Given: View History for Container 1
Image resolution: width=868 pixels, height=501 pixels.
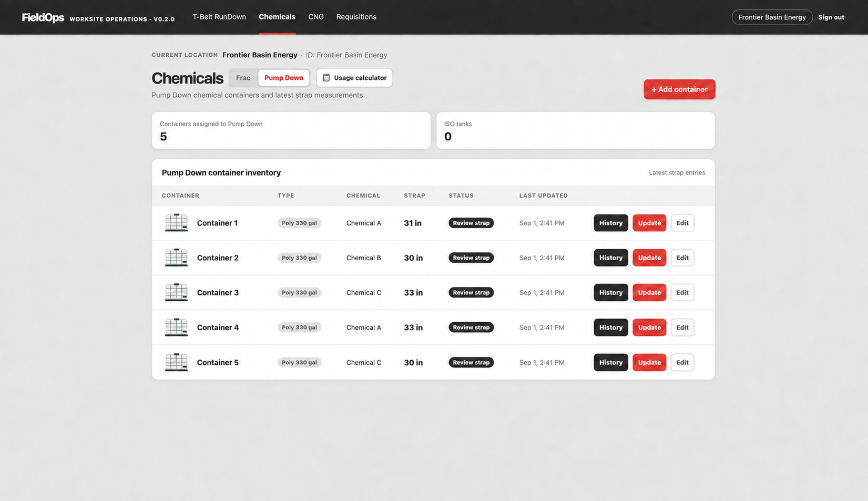Looking at the screenshot, I should point(611,223).
